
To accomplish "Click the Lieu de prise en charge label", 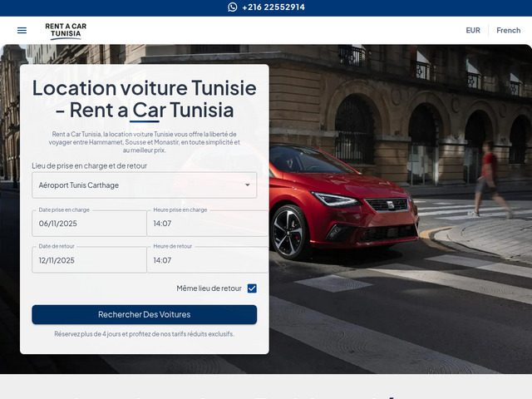I will 89,166.
